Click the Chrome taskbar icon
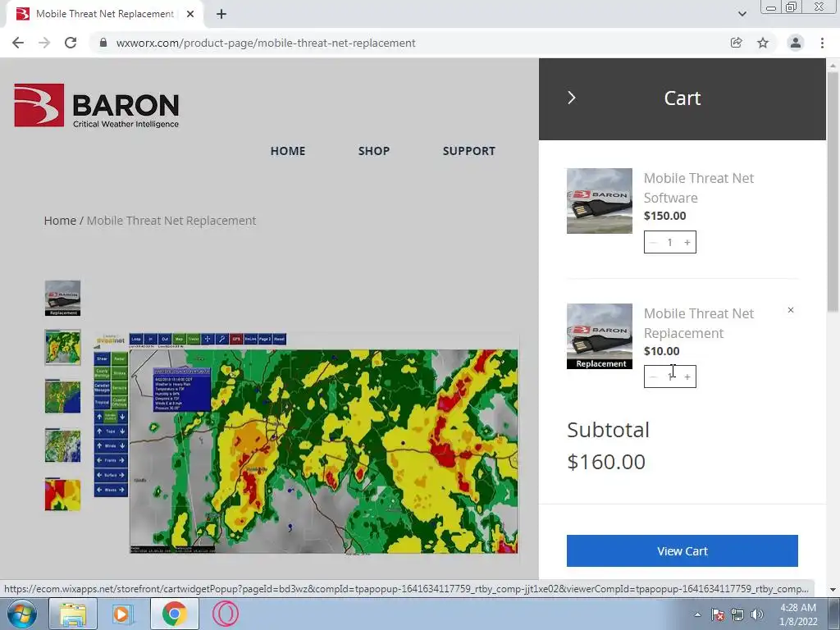Screen dimensions: 840x630 (x=174, y=614)
